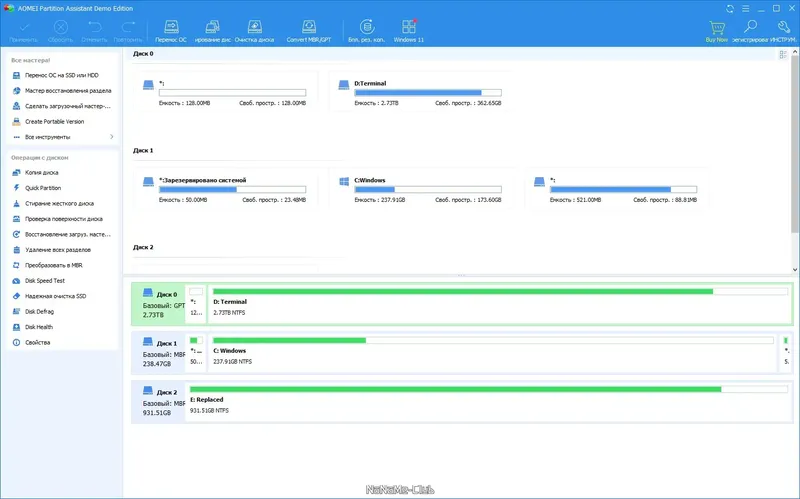Select the Диск 1 238.47GB header block
Viewport: 800px width, 499px height.
tap(158, 353)
